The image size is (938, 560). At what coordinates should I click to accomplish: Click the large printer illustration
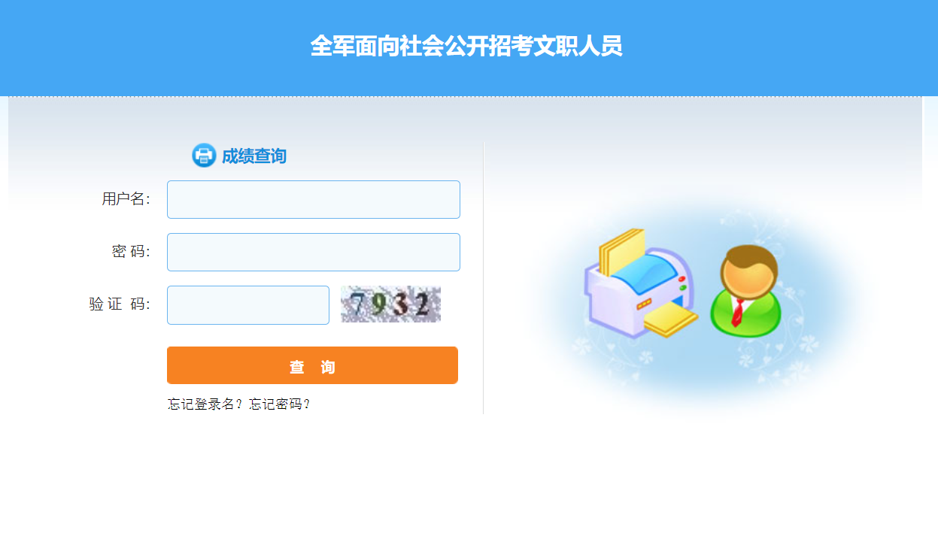click(x=641, y=283)
